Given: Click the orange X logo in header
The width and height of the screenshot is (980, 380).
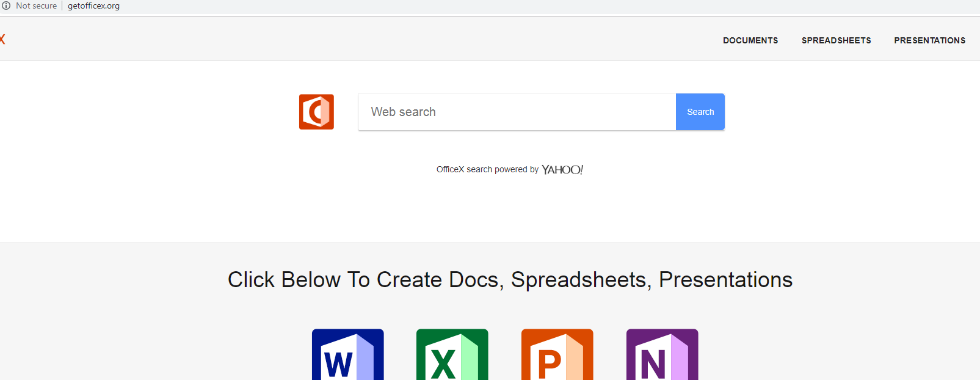Looking at the screenshot, I should pyautogui.click(x=2, y=40).
